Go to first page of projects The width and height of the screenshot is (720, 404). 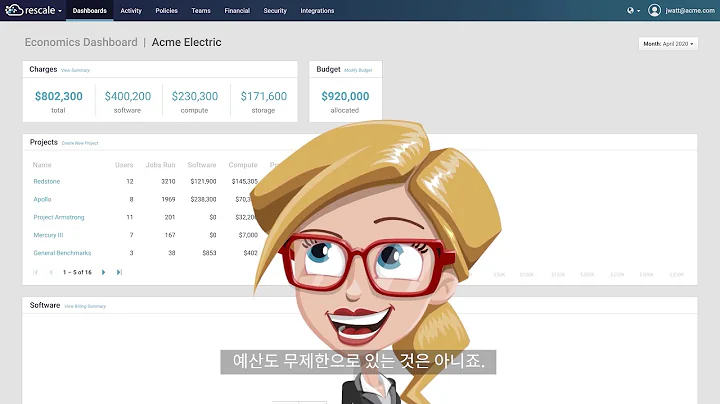35,272
